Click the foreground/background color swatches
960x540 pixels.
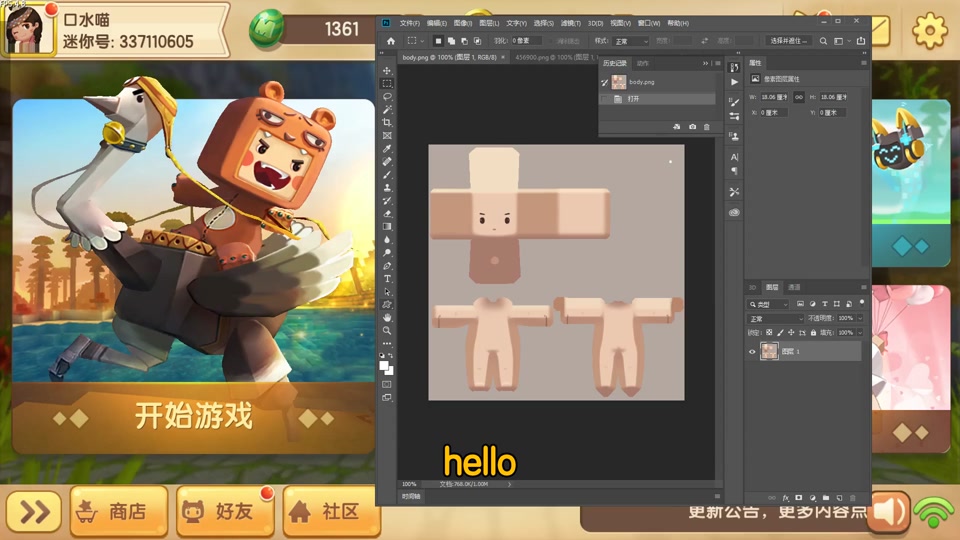click(387, 368)
